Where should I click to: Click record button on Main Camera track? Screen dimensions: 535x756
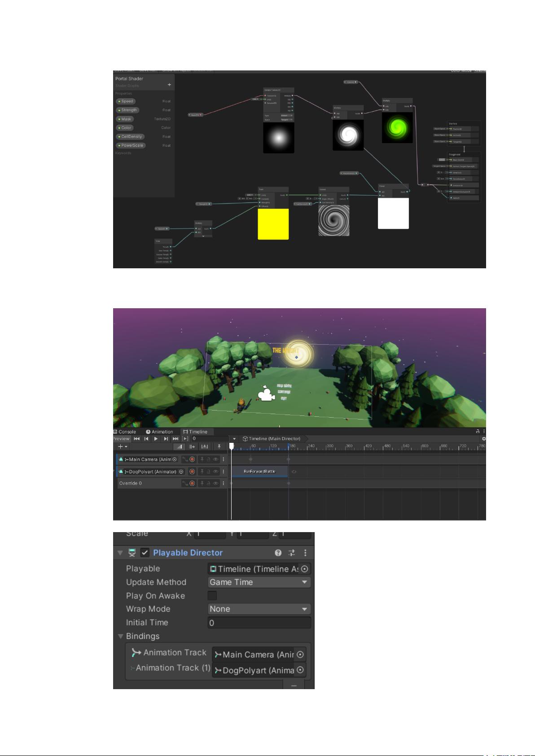[x=192, y=459]
